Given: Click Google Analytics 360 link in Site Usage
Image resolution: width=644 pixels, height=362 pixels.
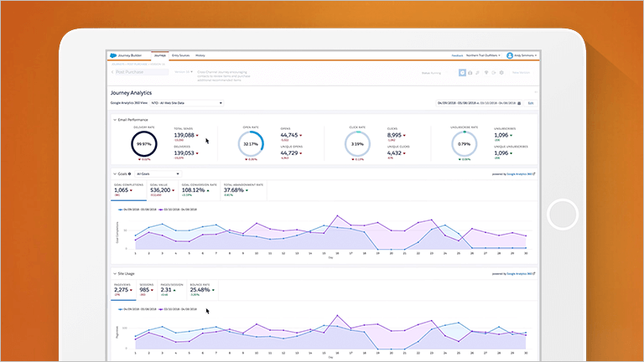Looking at the screenshot, I should pyautogui.click(x=521, y=274).
